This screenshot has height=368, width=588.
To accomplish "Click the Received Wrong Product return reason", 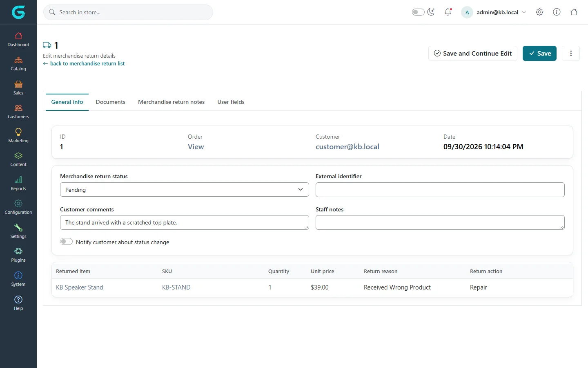I will point(397,287).
